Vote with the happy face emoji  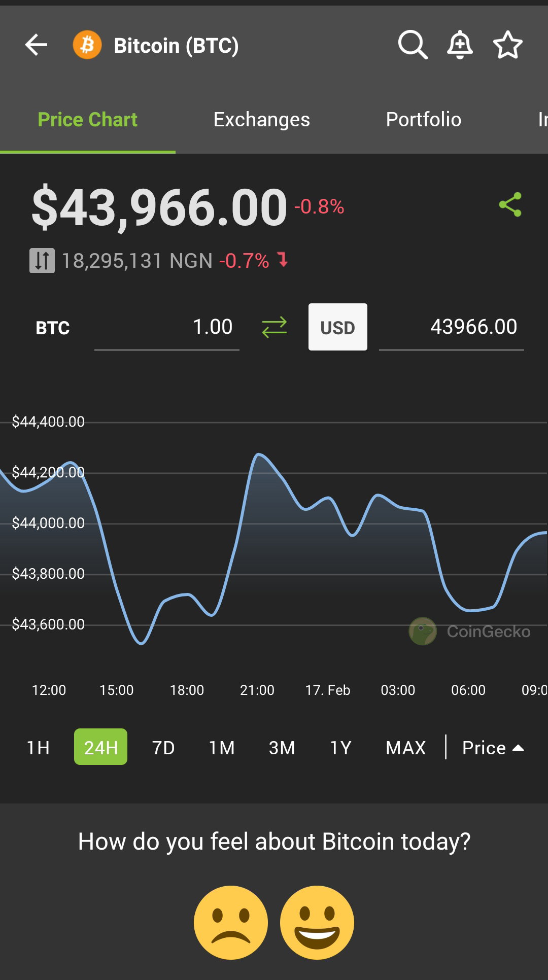(x=317, y=923)
